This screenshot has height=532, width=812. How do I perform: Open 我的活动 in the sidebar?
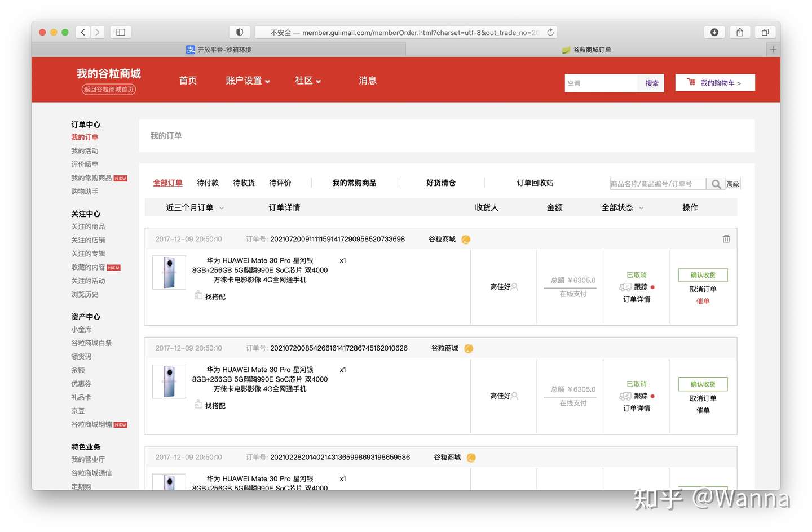(85, 151)
